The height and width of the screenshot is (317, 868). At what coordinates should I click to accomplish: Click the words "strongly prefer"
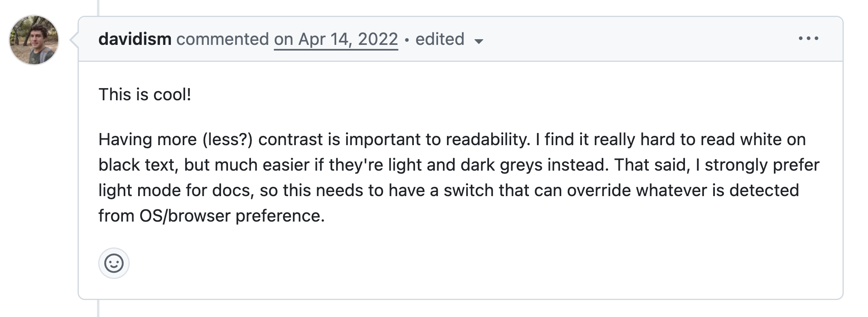click(x=762, y=165)
